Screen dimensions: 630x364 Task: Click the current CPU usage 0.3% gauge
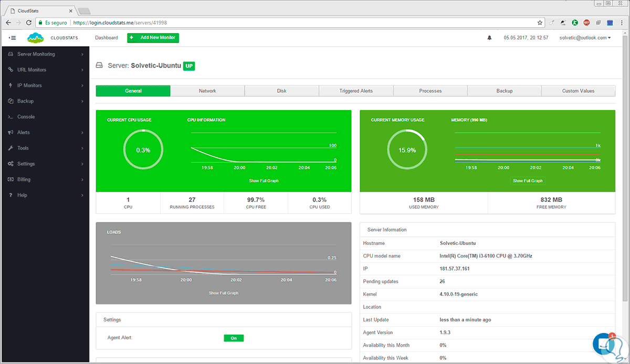(143, 150)
